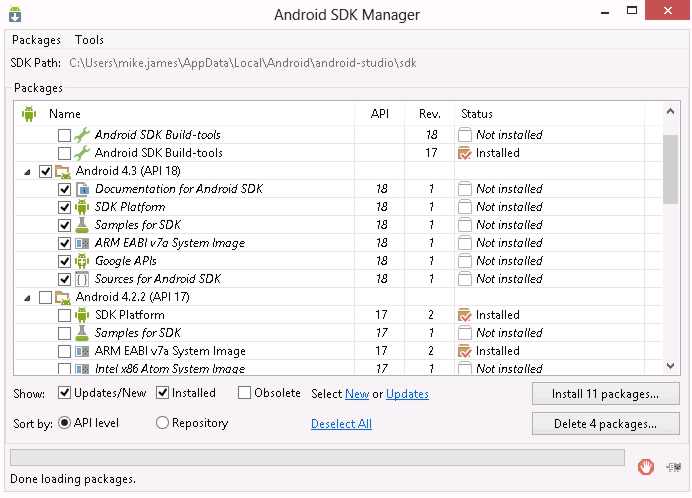Open the Tools menu
Image resolution: width=692 pixels, height=498 pixels.
[89, 40]
